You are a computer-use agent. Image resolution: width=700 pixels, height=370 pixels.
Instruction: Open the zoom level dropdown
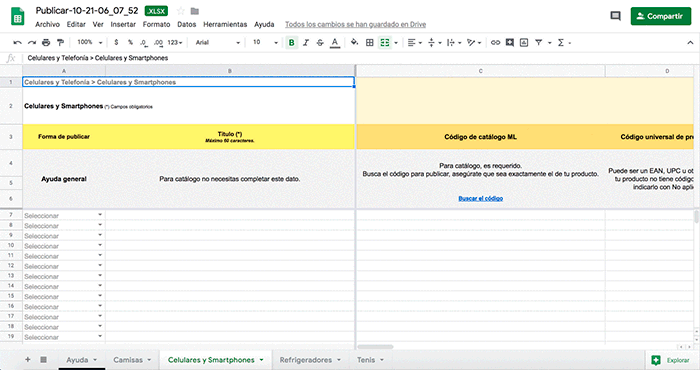89,42
